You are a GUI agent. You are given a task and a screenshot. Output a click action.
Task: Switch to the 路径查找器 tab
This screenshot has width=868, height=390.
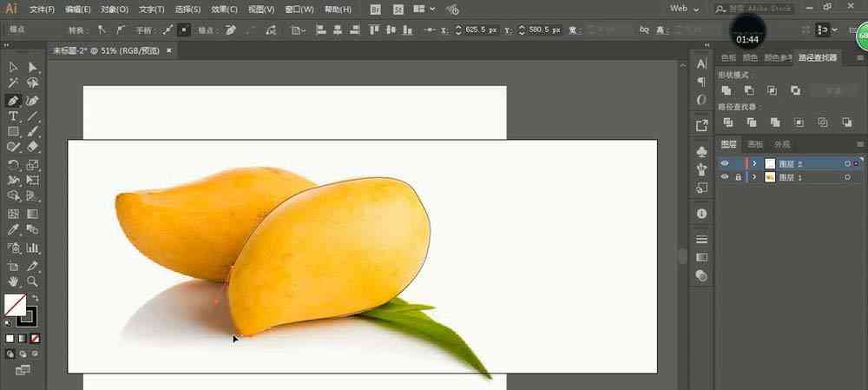pyautogui.click(x=818, y=57)
